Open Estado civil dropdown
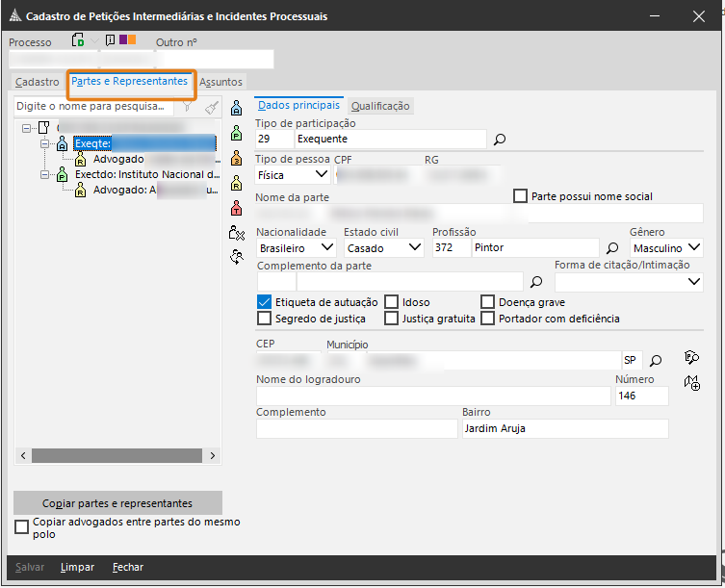 [384, 248]
